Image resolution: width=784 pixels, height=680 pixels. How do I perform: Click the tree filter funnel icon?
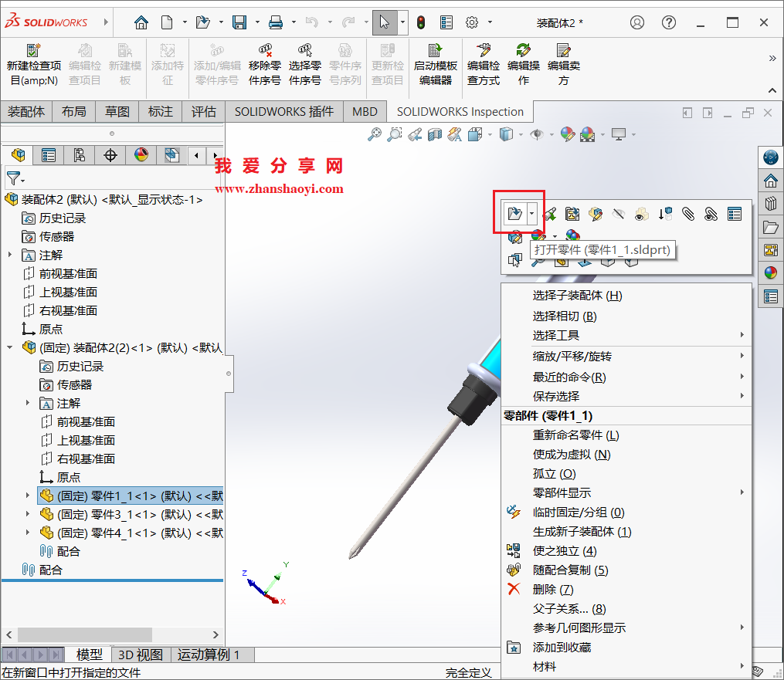pos(14,178)
